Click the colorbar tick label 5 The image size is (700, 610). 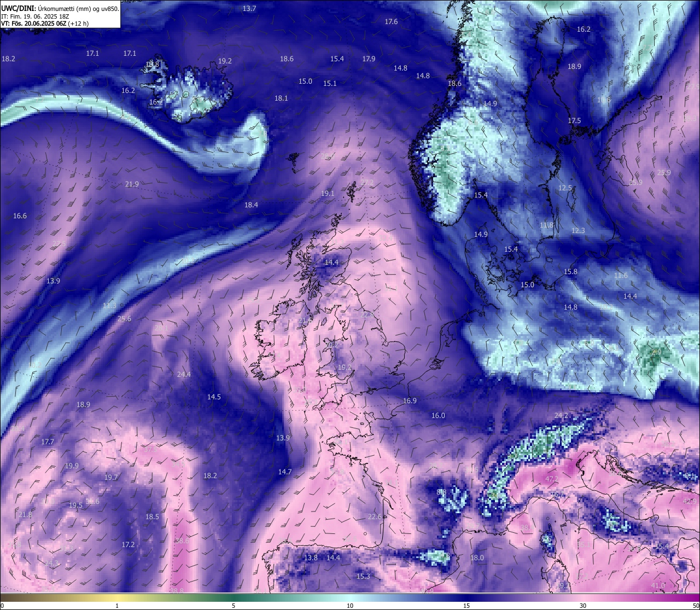(x=234, y=606)
